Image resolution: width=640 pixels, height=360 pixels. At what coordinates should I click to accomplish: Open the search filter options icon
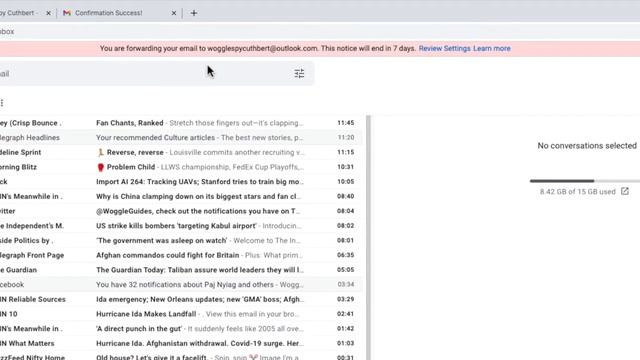click(x=299, y=73)
